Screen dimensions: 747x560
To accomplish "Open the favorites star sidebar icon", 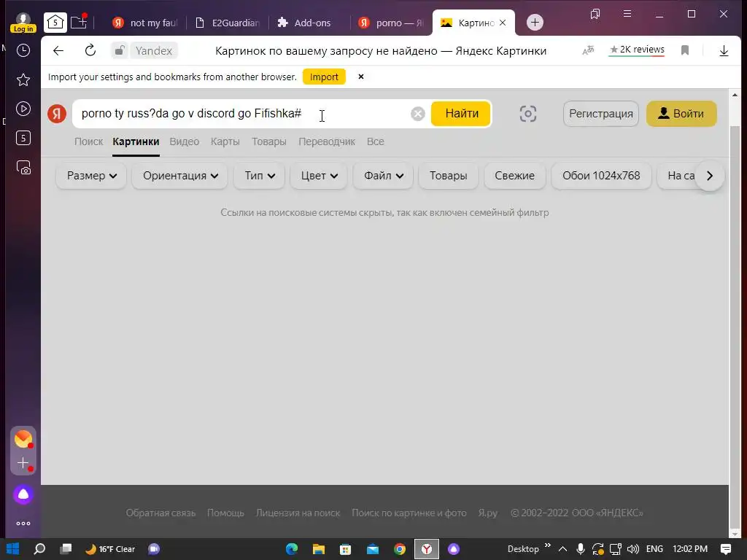I will click(x=23, y=79).
